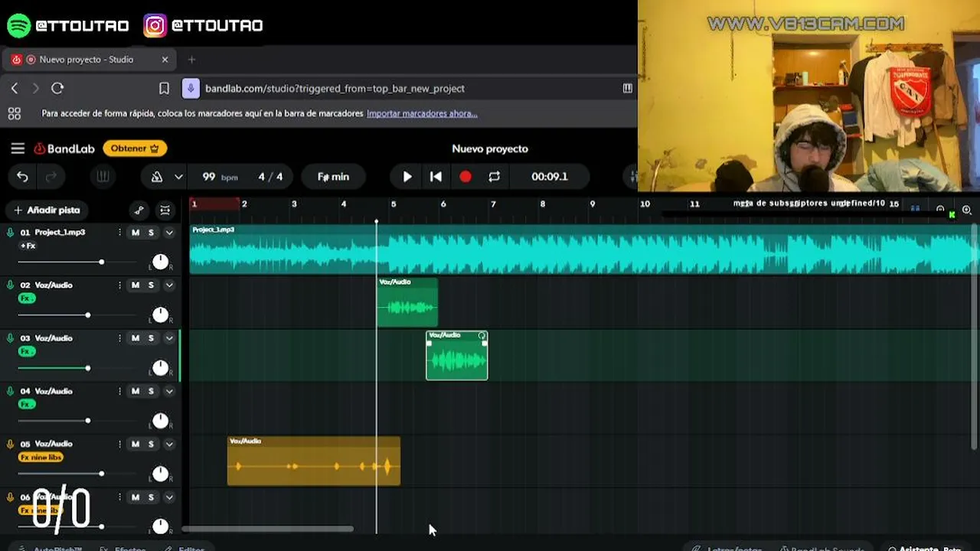Click the 99 bpm tempo field
This screenshot has width=980, height=551.
coord(220,177)
